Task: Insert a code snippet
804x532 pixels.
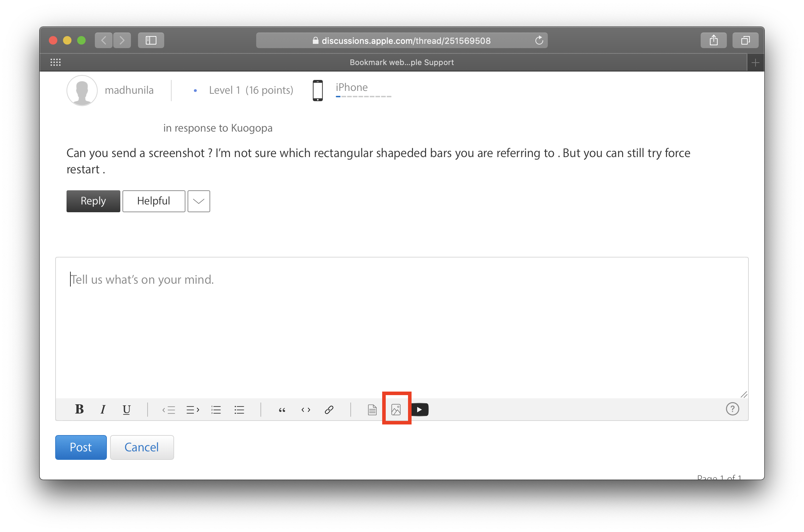Action: [306, 410]
